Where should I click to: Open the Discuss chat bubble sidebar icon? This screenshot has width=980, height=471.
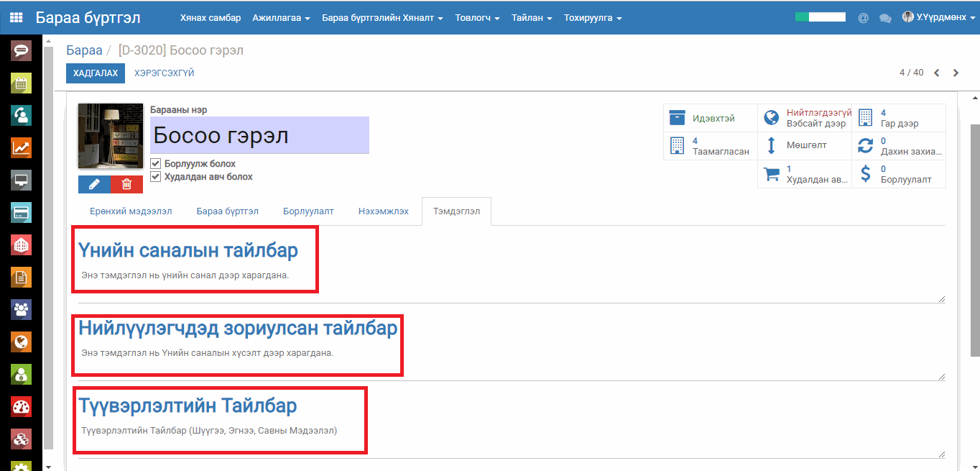pyautogui.click(x=21, y=51)
